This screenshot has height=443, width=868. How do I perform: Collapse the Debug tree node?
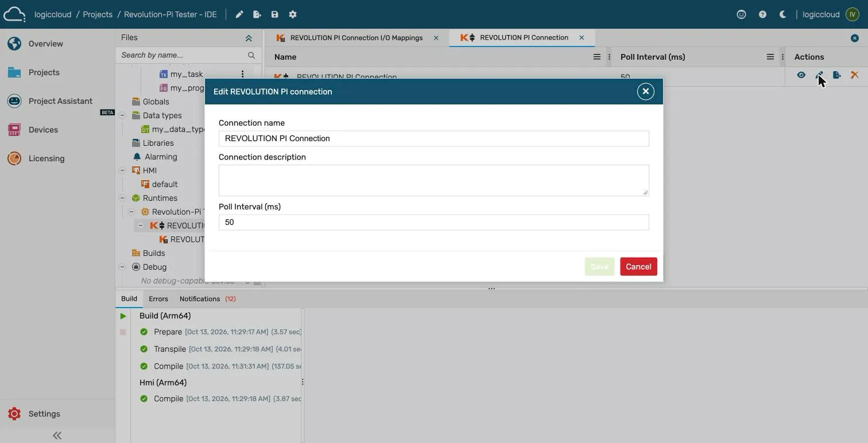(x=122, y=267)
